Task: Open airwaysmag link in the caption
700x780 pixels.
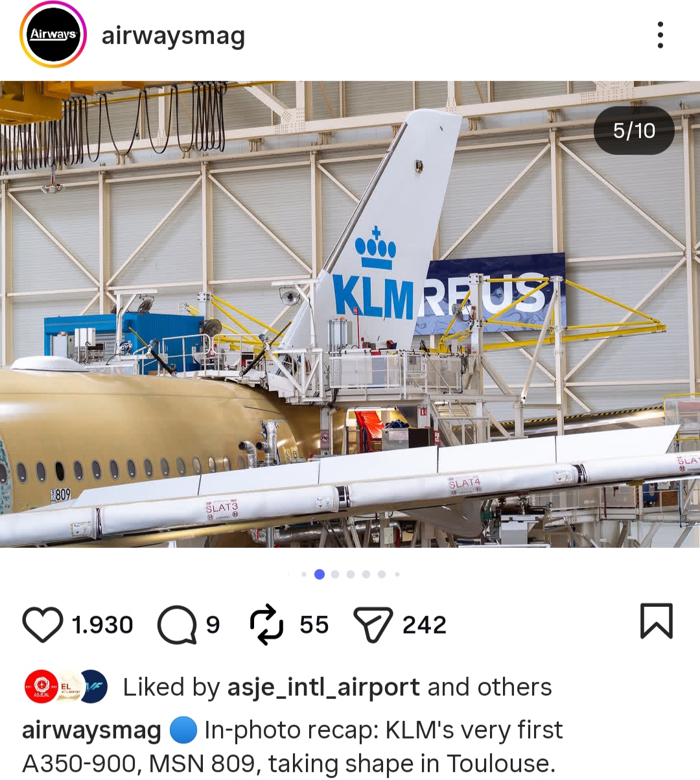Action: [91, 731]
